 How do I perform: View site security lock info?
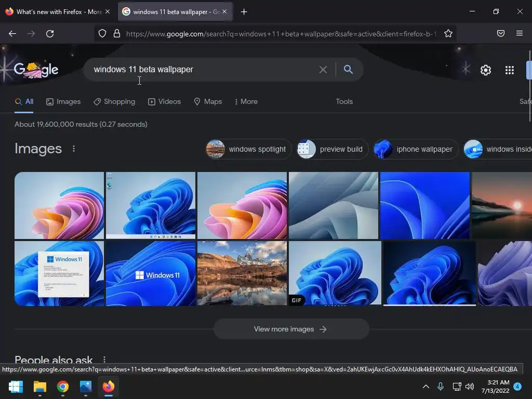coord(117,33)
